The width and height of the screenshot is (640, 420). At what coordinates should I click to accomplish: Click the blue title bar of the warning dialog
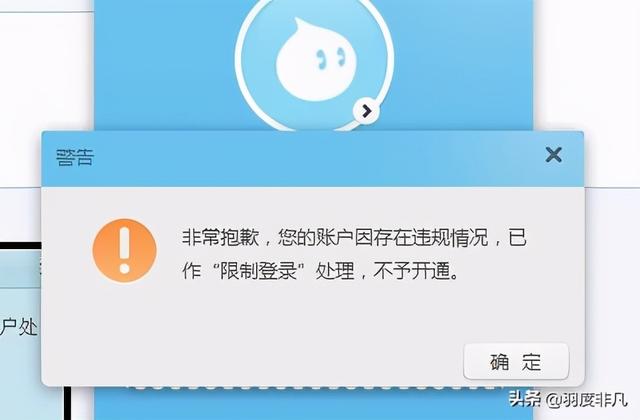point(313,159)
